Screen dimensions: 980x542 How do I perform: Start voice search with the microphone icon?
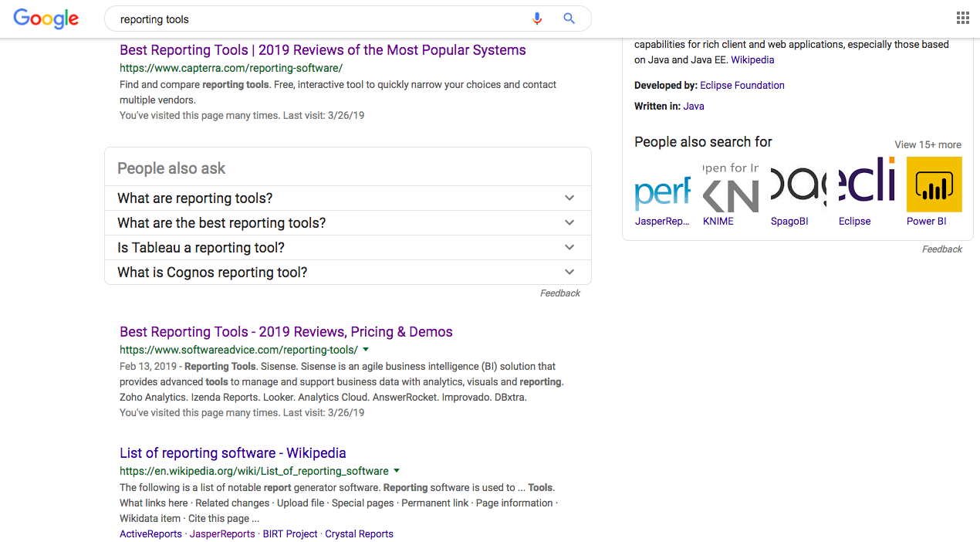537,19
